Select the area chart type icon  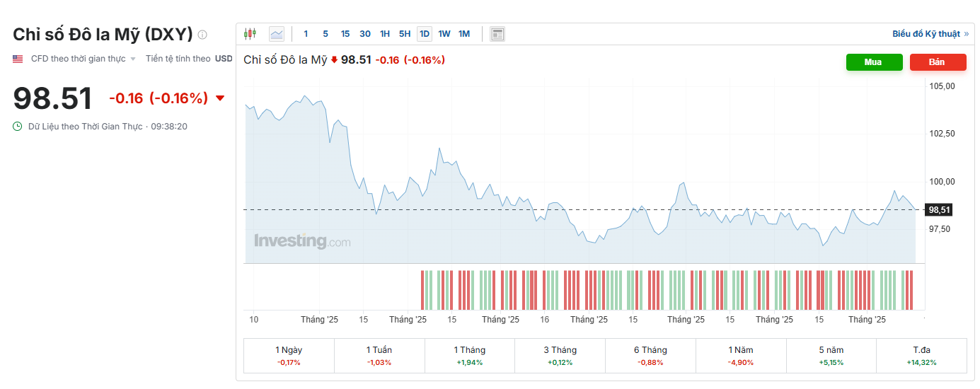[x=276, y=34]
